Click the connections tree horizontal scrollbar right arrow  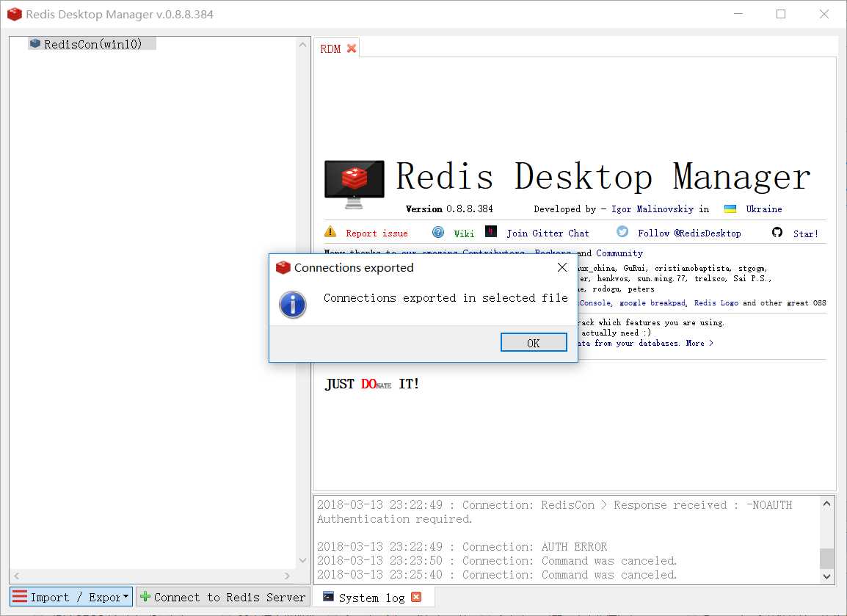pyautogui.click(x=287, y=576)
